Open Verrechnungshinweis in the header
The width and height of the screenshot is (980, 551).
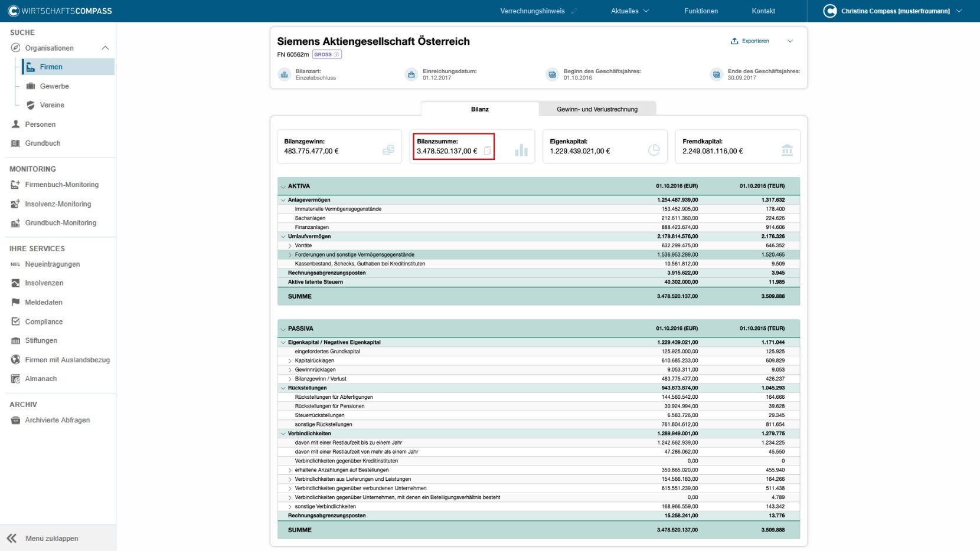click(x=533, y=11)
